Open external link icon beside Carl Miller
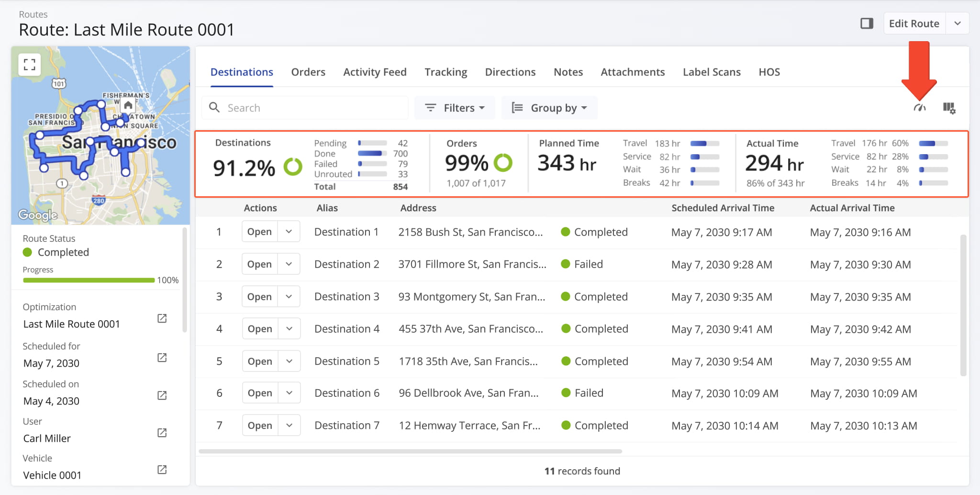The image size is (980, 495). tap(162, 433)
